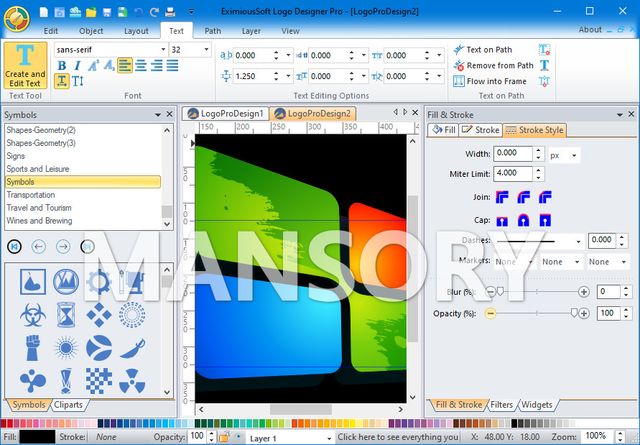Expand the font size dropdown
The image size is (640, 445).
205,50
